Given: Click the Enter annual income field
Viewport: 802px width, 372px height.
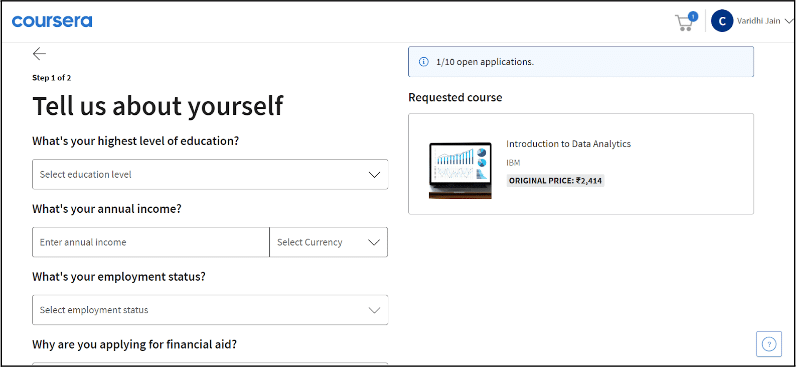Looking at the screenshot, I should (151, 242).
